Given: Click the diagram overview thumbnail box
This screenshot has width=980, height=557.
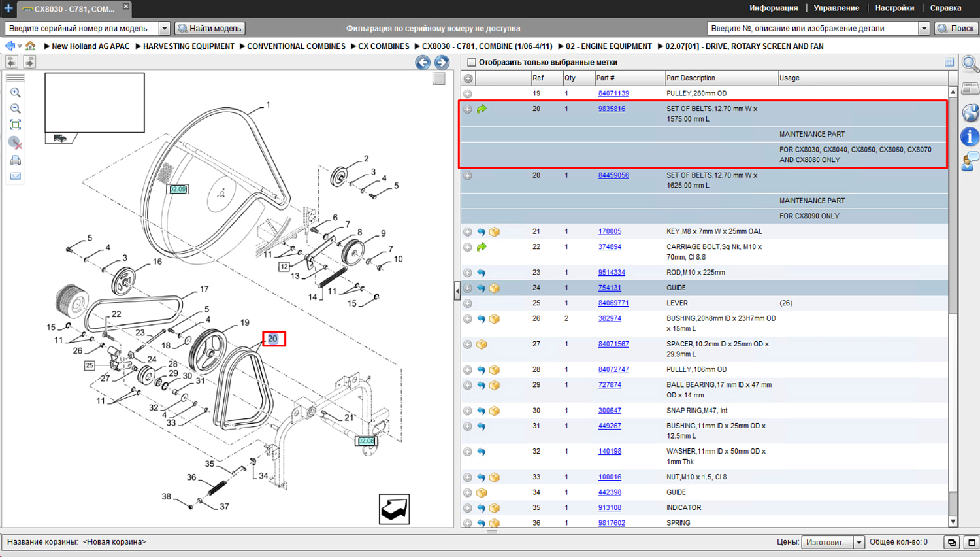Looking at the screenshot, I should pos(95,103).
